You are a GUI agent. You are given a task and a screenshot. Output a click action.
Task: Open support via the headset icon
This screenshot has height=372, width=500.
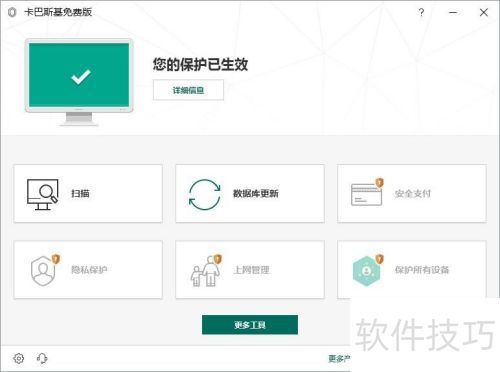[x=42, y=358]
